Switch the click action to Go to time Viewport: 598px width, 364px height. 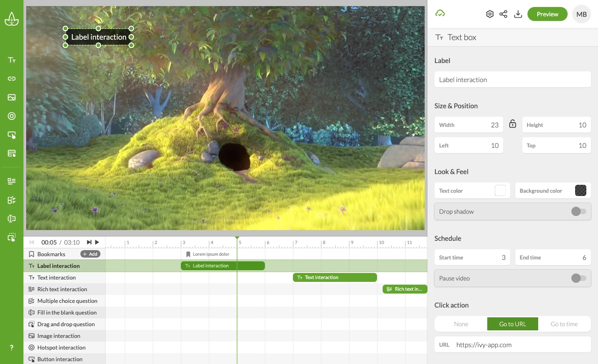[565, 324]
